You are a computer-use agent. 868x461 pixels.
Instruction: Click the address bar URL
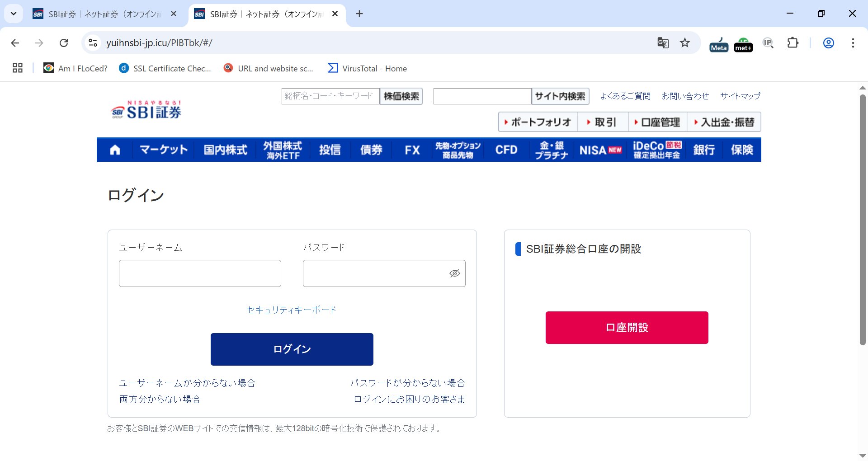tap(159, 43)
